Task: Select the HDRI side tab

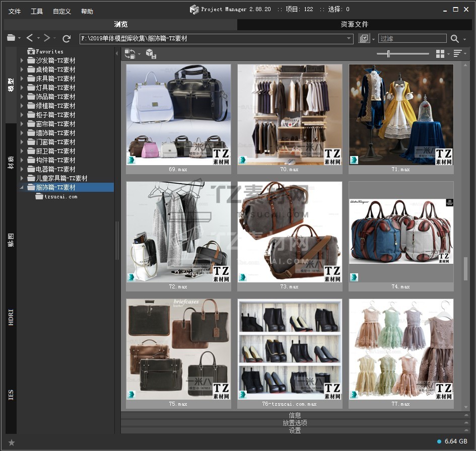Action: click(11, 317)
